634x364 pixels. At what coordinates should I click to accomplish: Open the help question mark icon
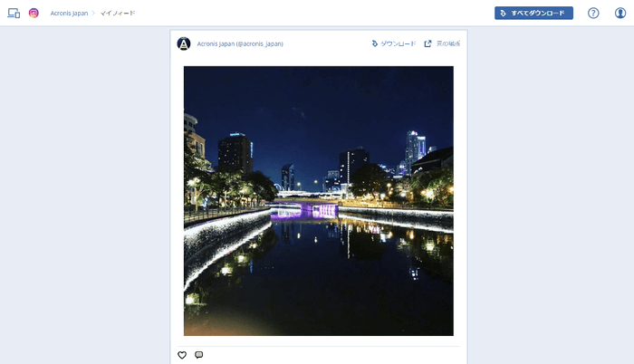pos(593,13)
